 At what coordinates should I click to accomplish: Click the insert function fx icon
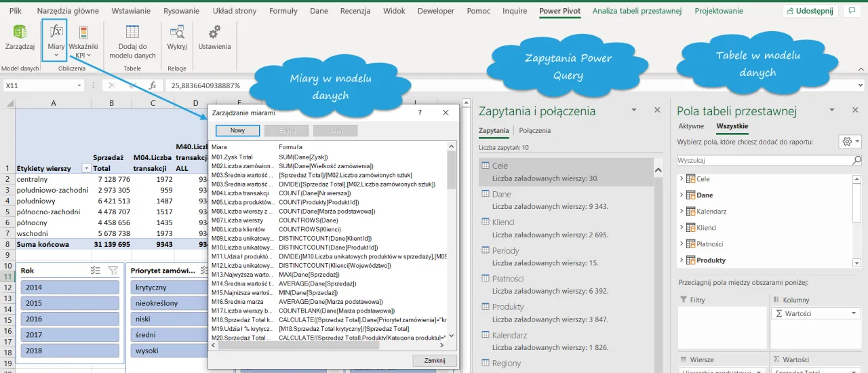(x=153, y=85)
